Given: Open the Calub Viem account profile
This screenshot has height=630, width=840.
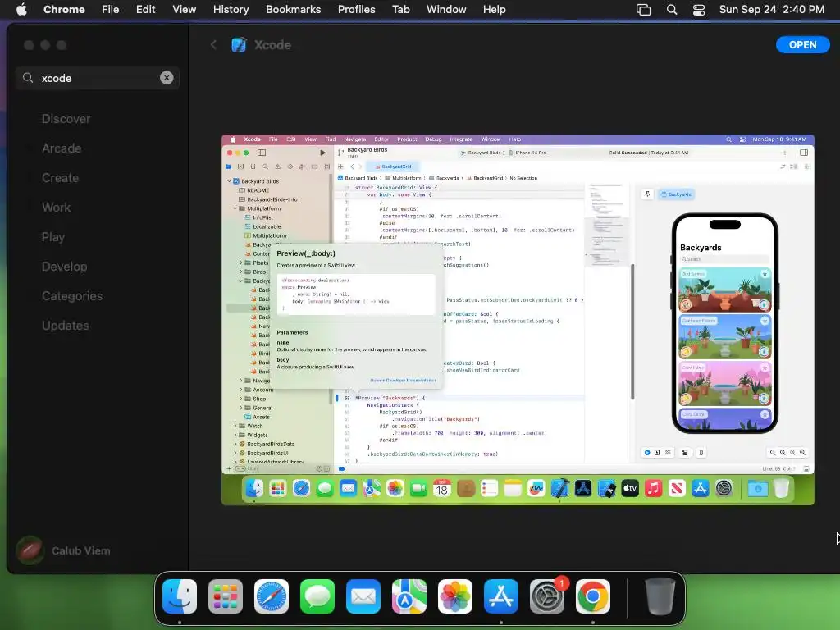Looking at the screenshot, I should tap(63, 550).
